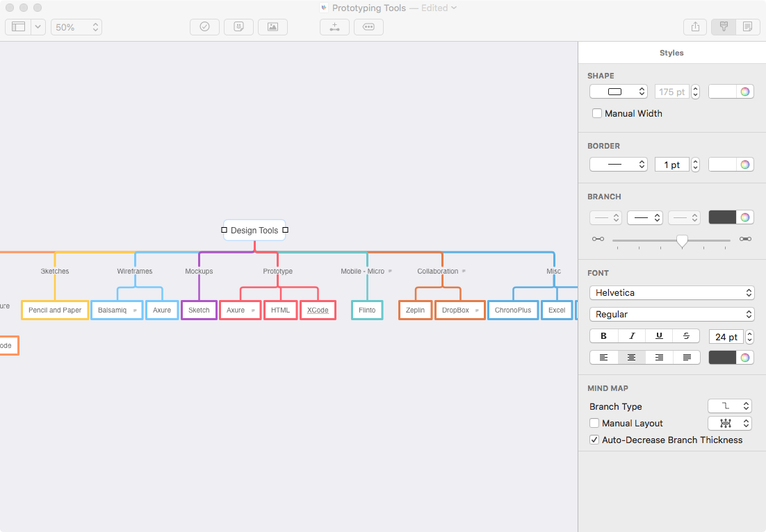Justify text alignment
Viewport: 766px width, 532px height.
click(x=686, y=358)
